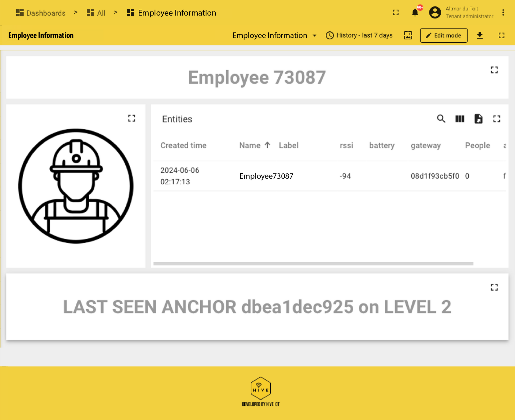Expand Entities widget to fullscreen
515x420 pixels.
(x=497, y=119)
